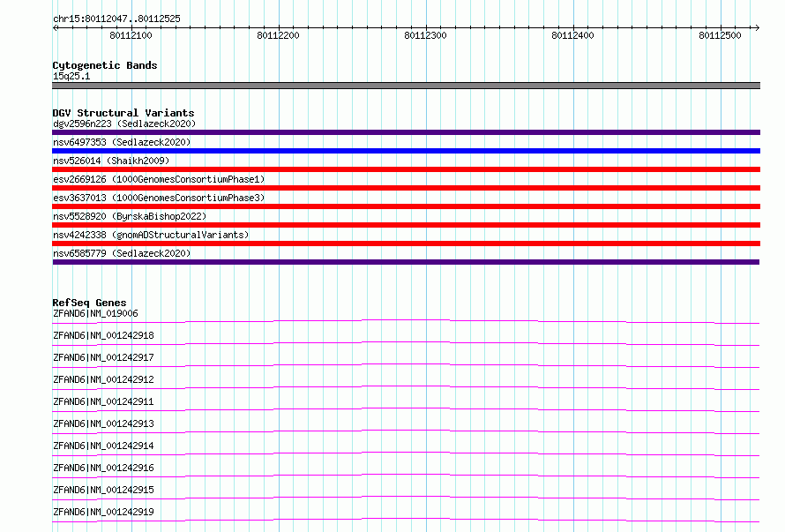Click the gray 15q25.1 cytogenetic band bar
Screen dimensions: 785x532
tap(406, 86)
